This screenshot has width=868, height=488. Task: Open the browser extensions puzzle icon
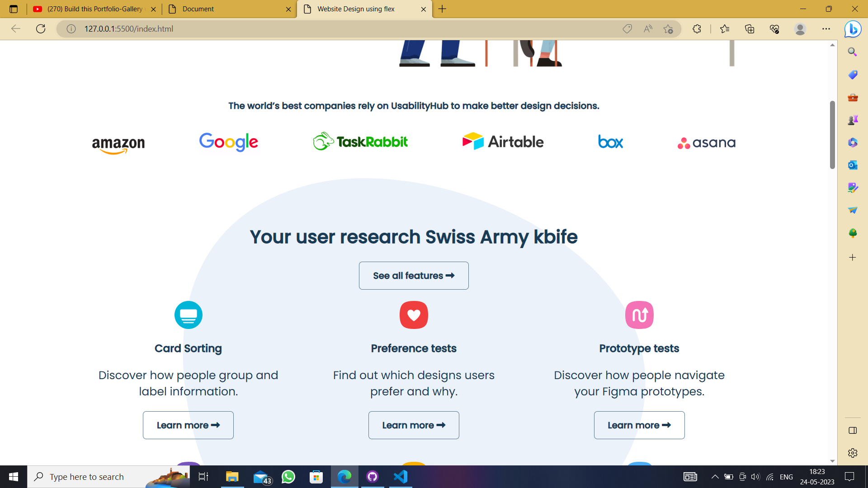697,28
